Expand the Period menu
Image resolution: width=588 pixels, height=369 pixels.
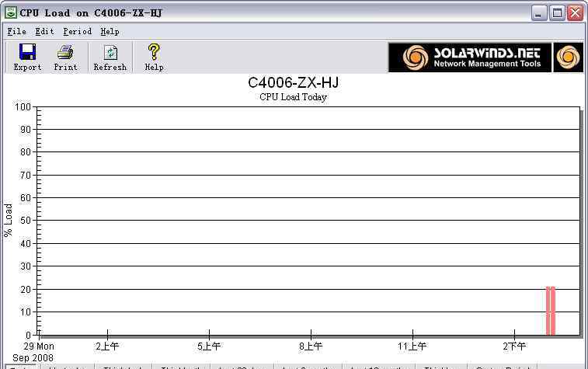click(x=77, y=32)
